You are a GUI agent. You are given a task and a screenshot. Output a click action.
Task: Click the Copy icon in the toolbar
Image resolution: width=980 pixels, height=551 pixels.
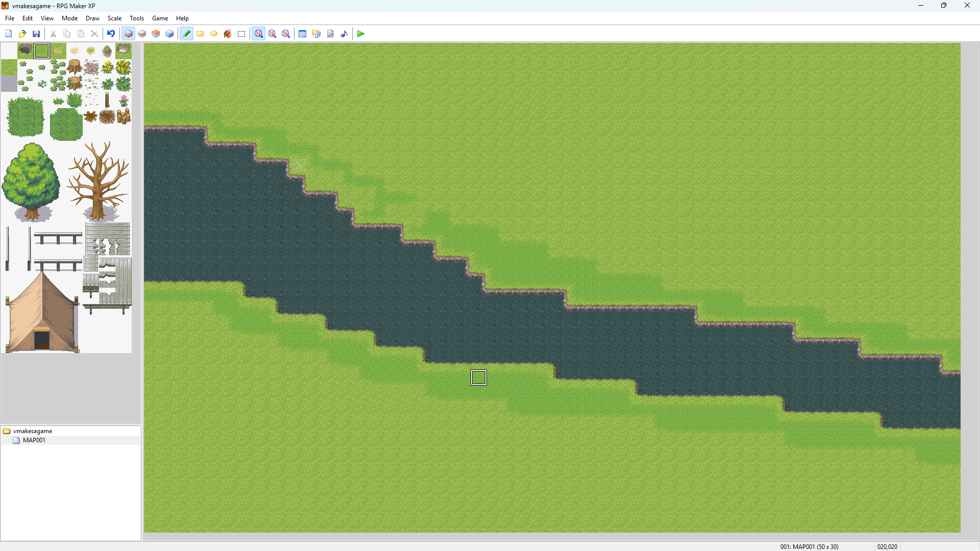[67, 34]
